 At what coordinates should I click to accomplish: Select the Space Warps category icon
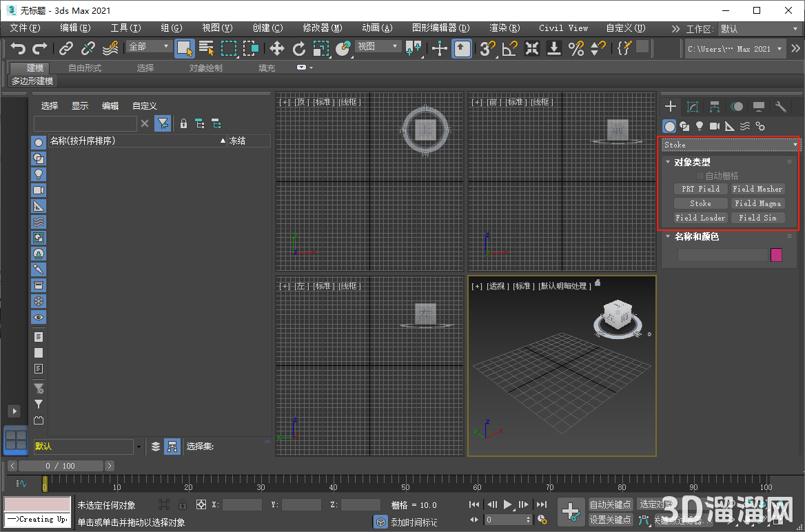point(745,126)
